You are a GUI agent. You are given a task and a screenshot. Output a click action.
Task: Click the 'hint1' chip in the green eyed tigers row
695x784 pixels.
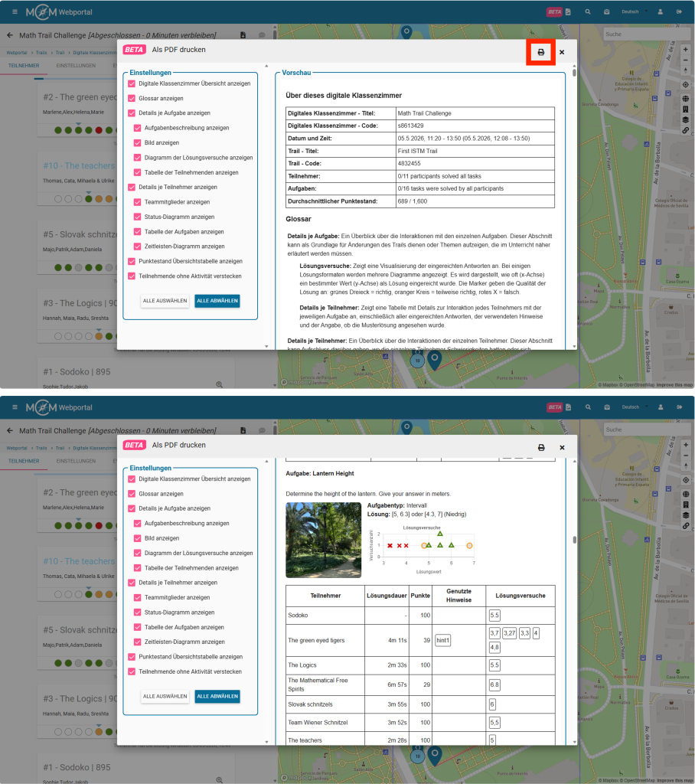443,640
